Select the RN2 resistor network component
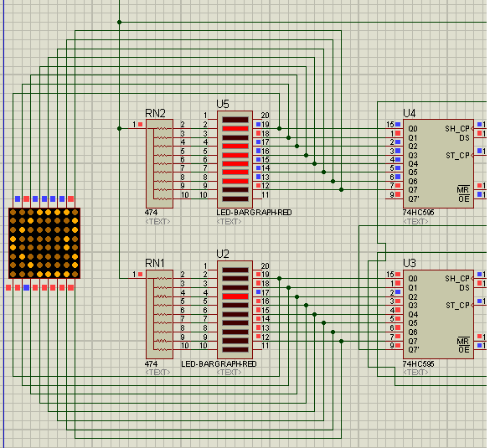The width and height of the screenshot is (490, 448). tap(159, 163)
